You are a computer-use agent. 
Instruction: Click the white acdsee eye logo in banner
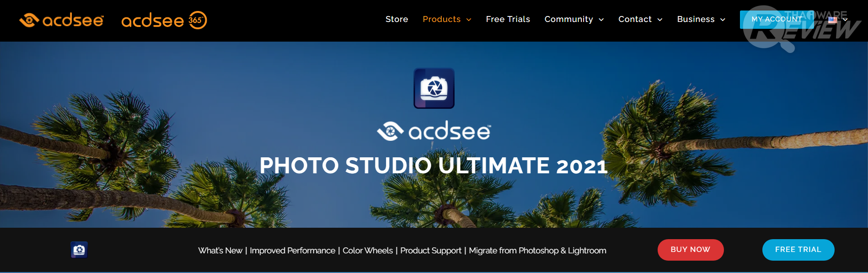coord(434,131)
